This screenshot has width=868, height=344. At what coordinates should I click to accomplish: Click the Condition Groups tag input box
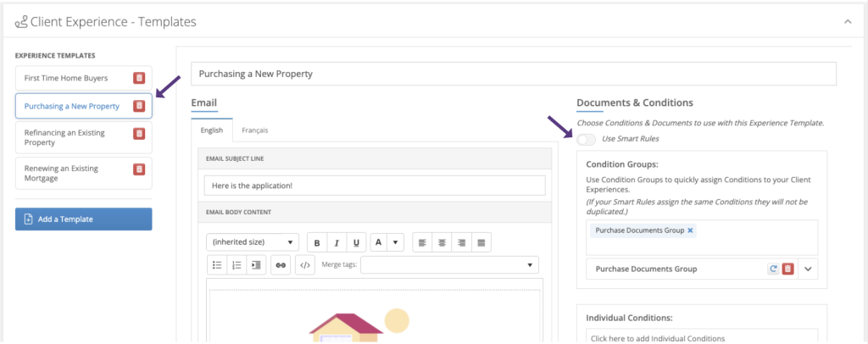(x=702, y=237)
